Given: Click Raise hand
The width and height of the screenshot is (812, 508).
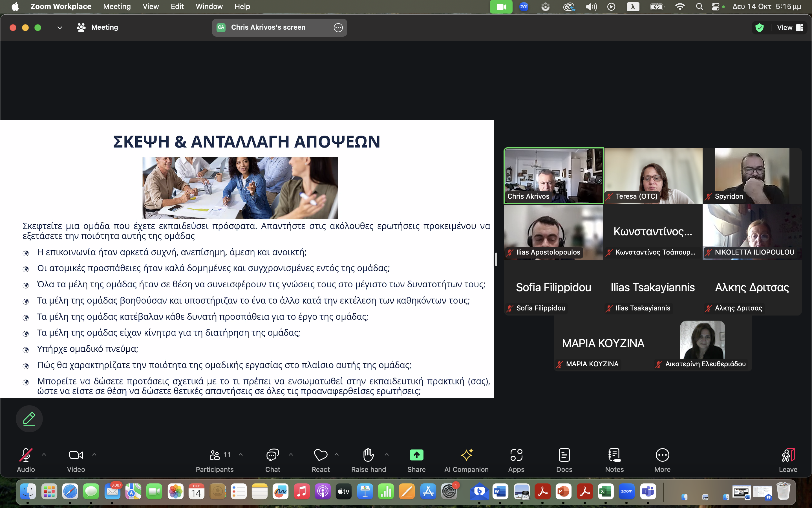Looking at the screenshot, I should tap(369, 460).
